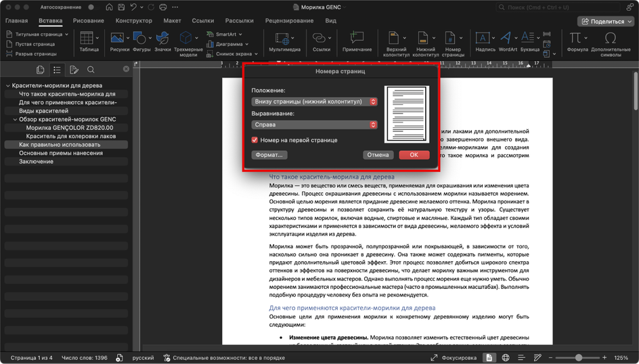Insert a Разрыв страницы page break
This screenshot has width=639, height=364.
coord(32,53)
